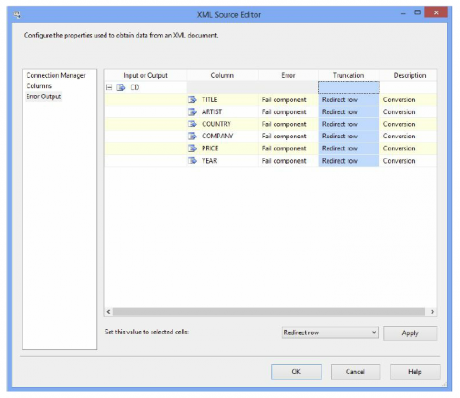The height and width of the screenshot is (398, 460).
Task: Select the Error cell for COUNTRY
Action: click(288, 124)
